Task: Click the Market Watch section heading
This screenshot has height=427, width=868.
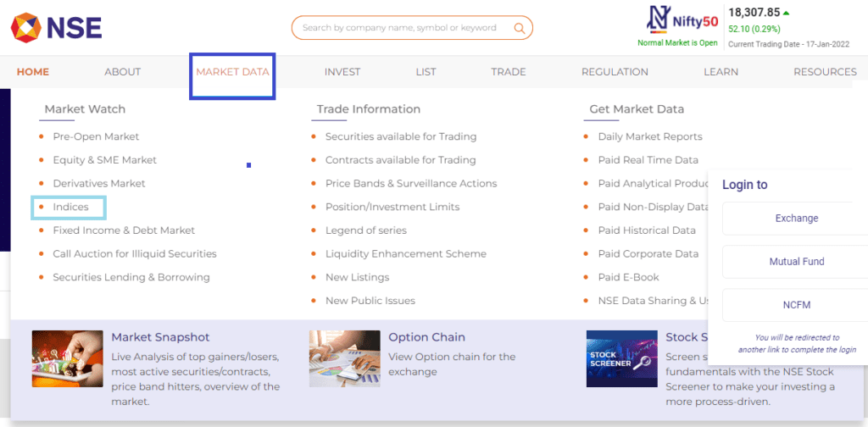Action: [x=85, y=109]
